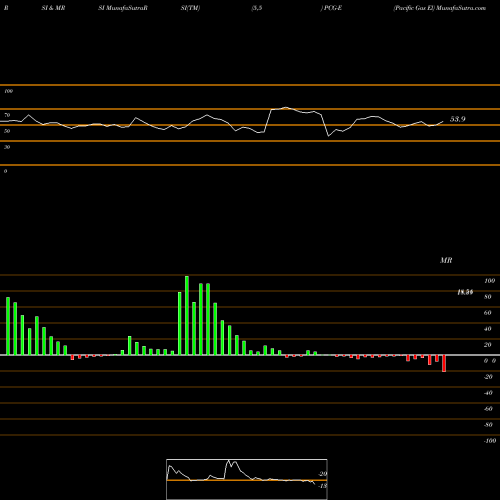Click the MR axis label 80

[x=488, y=297]
